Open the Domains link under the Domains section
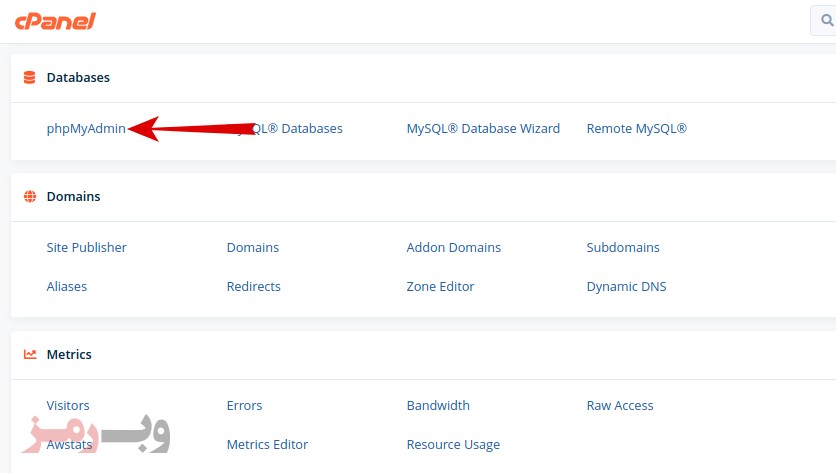836x473 pixels. coord(253,247)
